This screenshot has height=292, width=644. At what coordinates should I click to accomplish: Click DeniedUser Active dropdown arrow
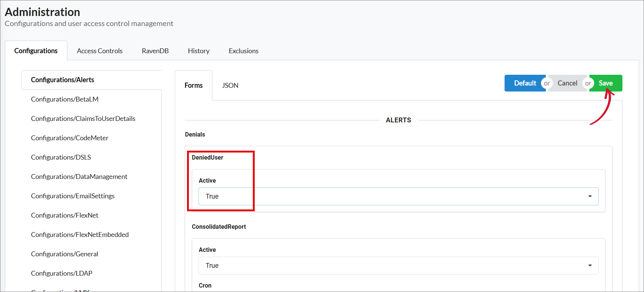point(590,196)
